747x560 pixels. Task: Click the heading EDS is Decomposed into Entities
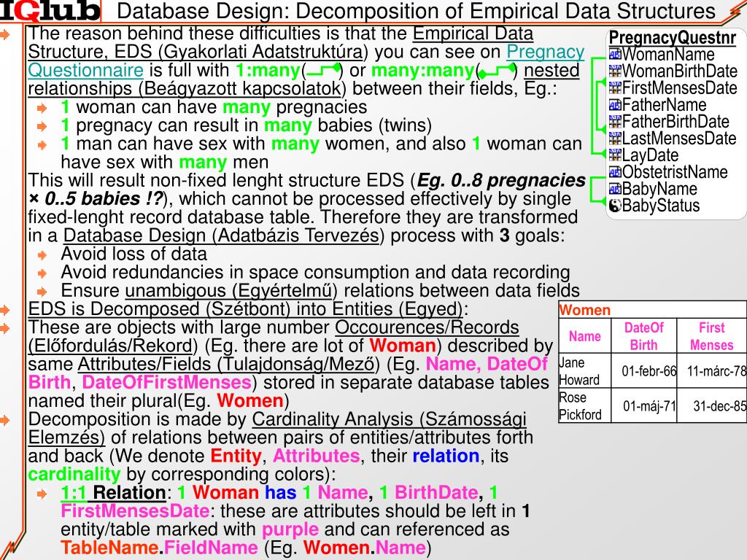[x=245, y=308]
